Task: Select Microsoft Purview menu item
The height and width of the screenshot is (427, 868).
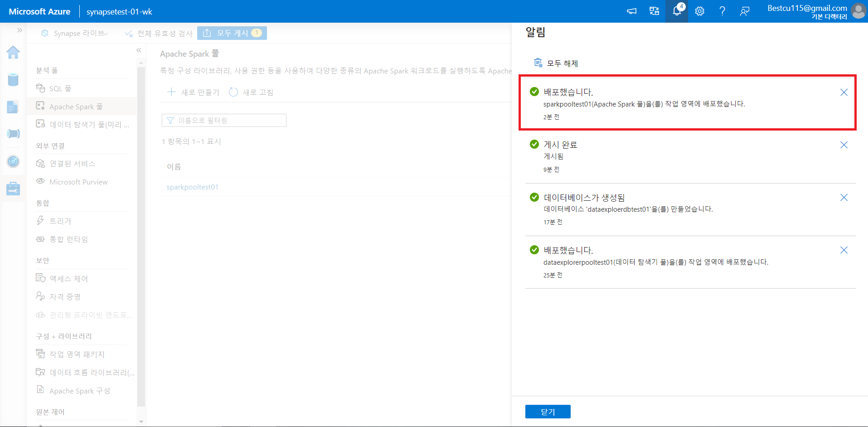Action: click(82, 182)
